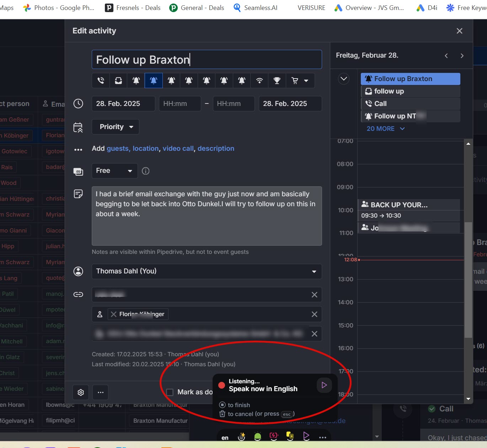
Task: Open activity settings gear icon
Action: [81, 392]
